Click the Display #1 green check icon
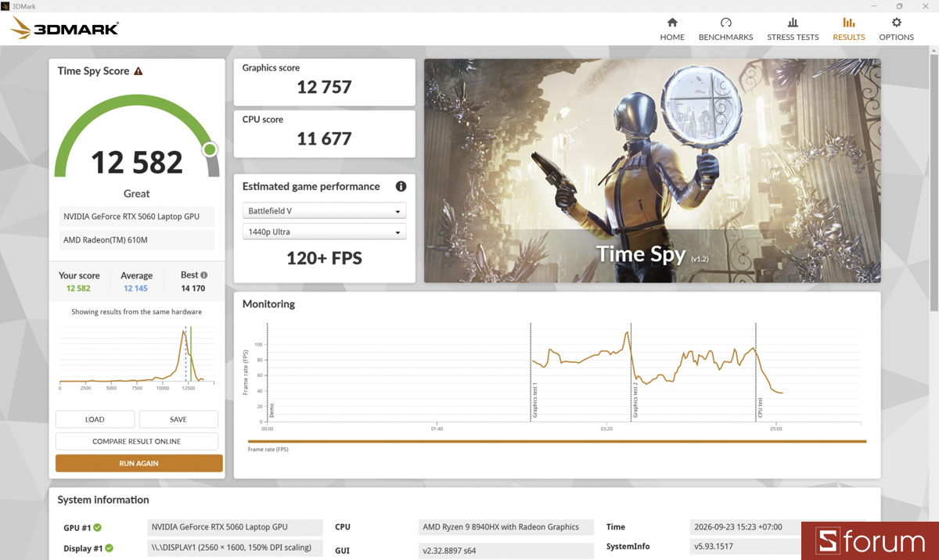 [109, 548]
